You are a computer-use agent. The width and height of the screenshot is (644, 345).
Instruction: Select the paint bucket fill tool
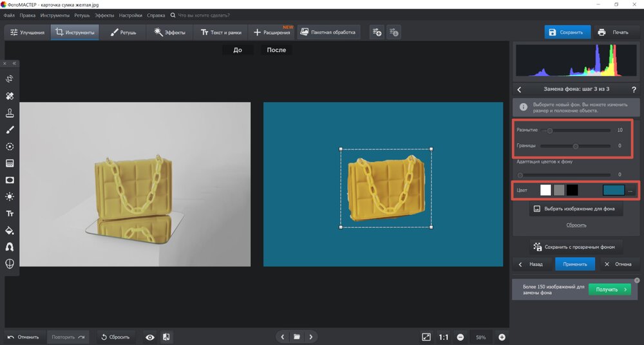tap(10, 230)
